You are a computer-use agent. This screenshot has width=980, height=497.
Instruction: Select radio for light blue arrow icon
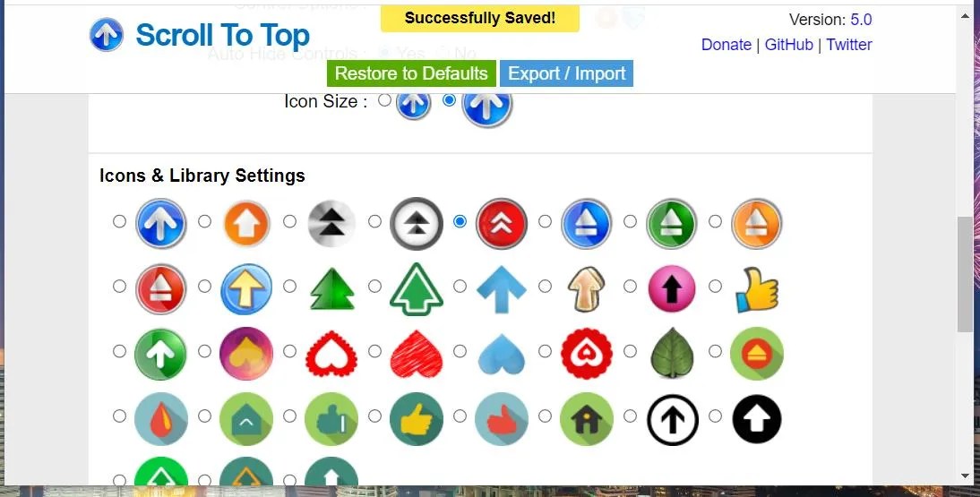pos(460,287)
